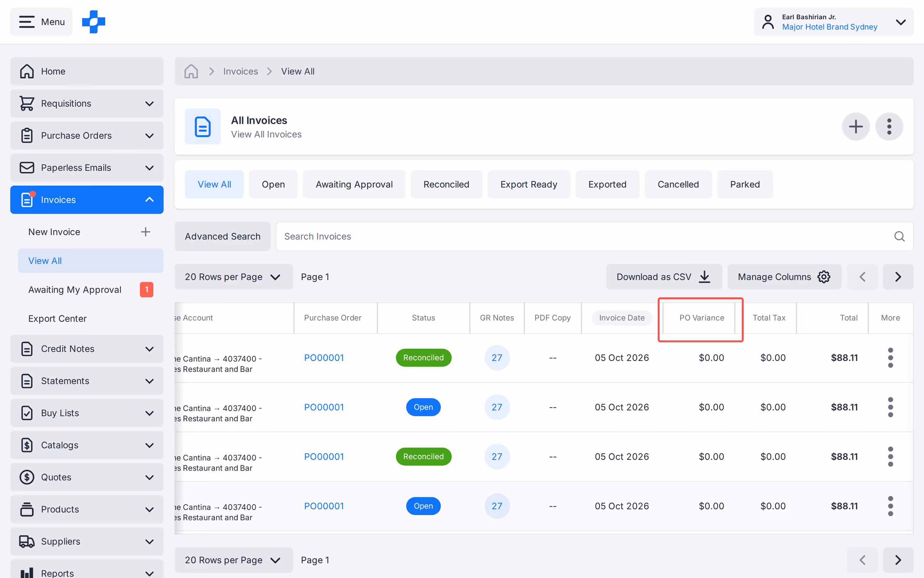The height and width of the screenshot is (578, 924).
Task: Expand the Credit Notes section
Action: click(87, 349)
